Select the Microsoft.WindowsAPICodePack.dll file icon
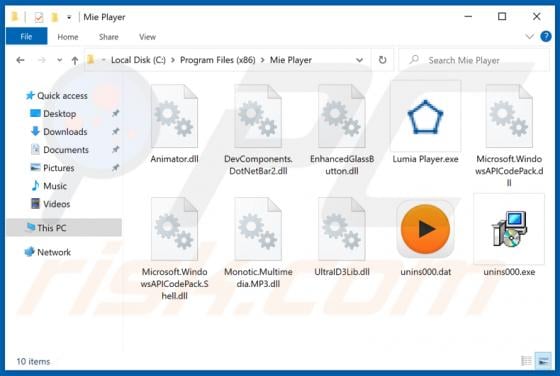The width and height of the screenshot is (560, 376). tap(509, 116)
